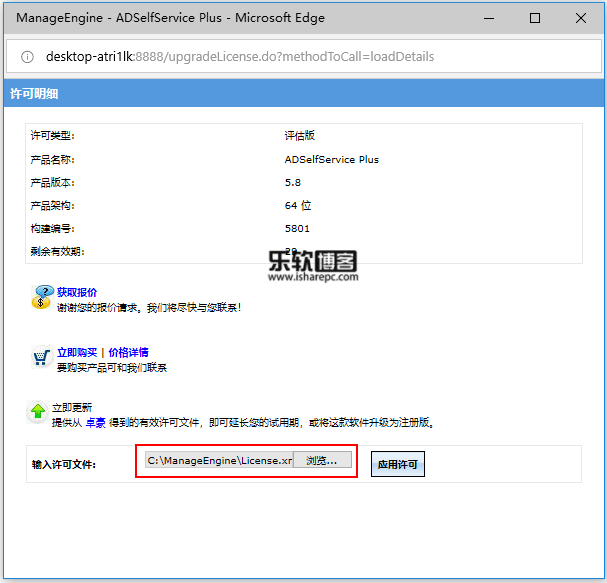This screenshot has width=607, height=583.
Task: Click the 立即更新 heading text
Action: coord(72,408)
